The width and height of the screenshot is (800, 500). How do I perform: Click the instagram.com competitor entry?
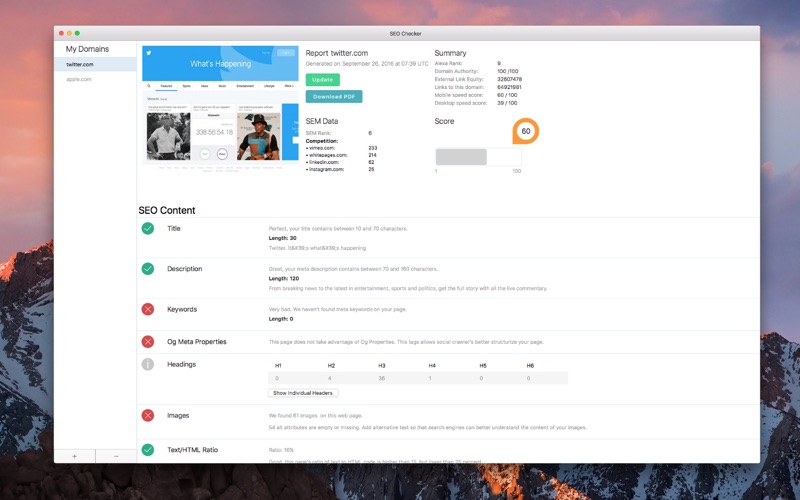tap(325, 169)
